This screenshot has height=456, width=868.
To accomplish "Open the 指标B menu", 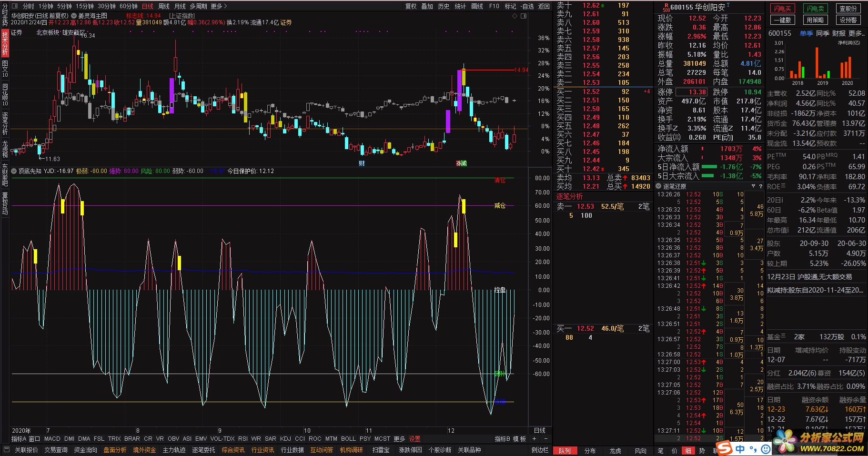I will coord(503,439).
